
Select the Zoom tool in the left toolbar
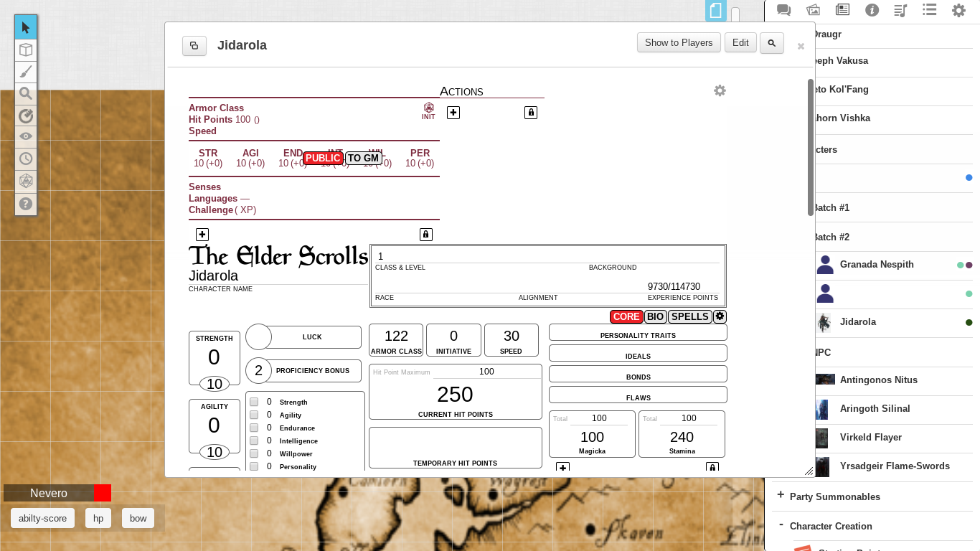26,93
